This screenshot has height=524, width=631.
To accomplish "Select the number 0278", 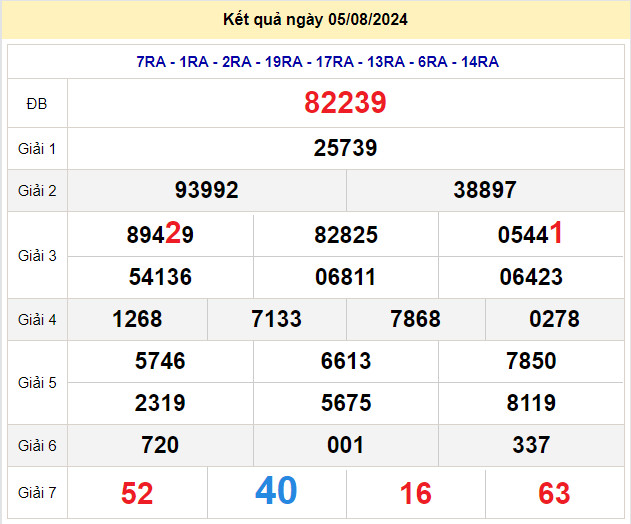I will pyautogui.click(x=554, y=319).
